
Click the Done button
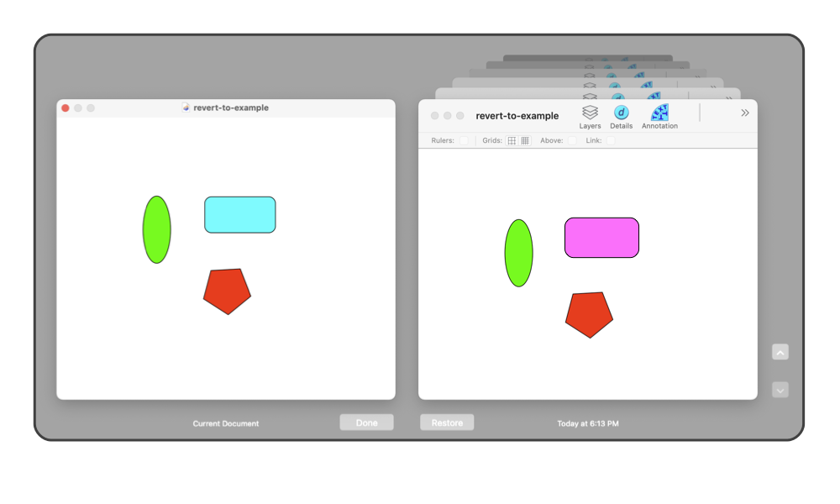(x=366, y=423)
